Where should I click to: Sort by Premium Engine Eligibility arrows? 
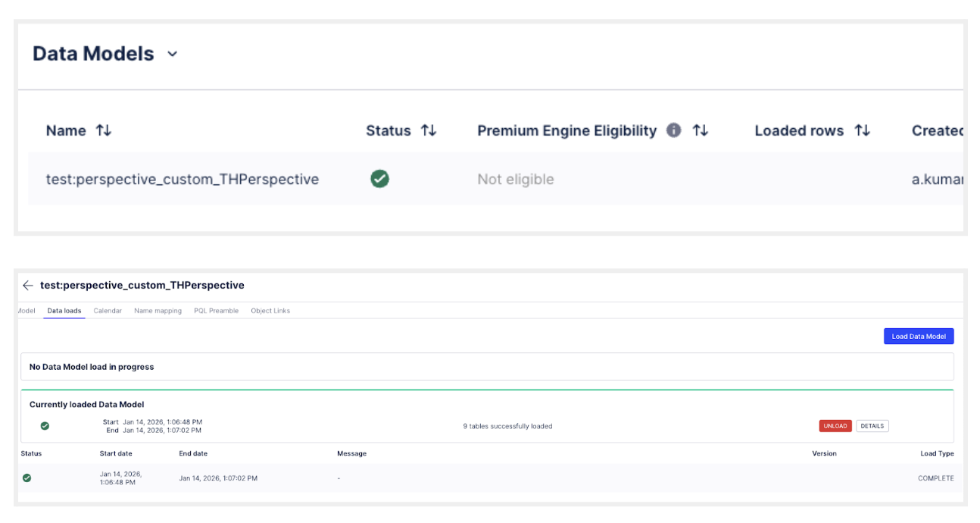click(701, 130)
